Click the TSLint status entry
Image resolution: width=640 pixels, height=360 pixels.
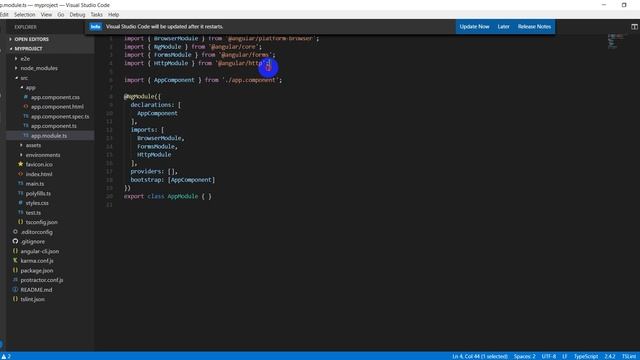629,356
